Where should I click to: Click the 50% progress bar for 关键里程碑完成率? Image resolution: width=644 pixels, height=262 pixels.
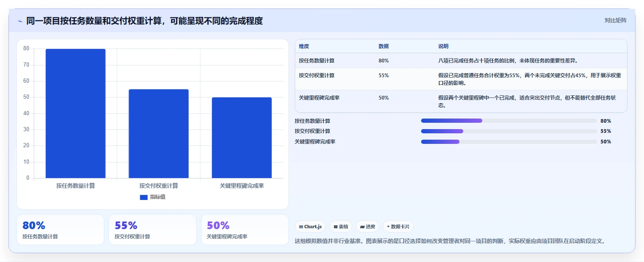pos(509,142)
